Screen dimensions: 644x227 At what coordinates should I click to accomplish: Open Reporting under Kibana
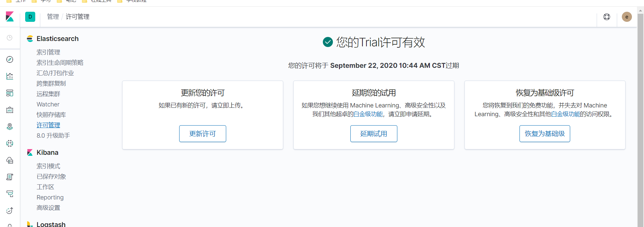(50, 197)
